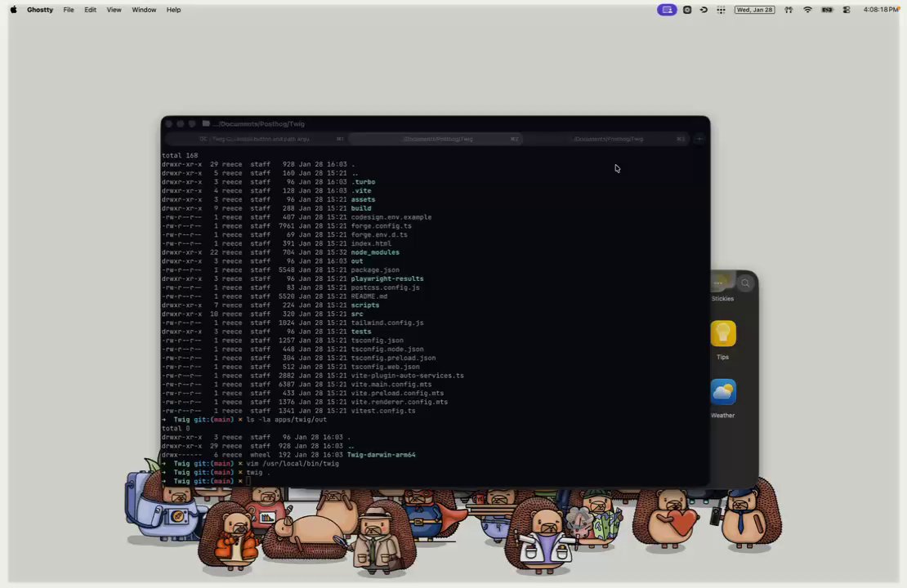Click the 'twig .' command text
The image size is (907, 588).
point(258,472)
